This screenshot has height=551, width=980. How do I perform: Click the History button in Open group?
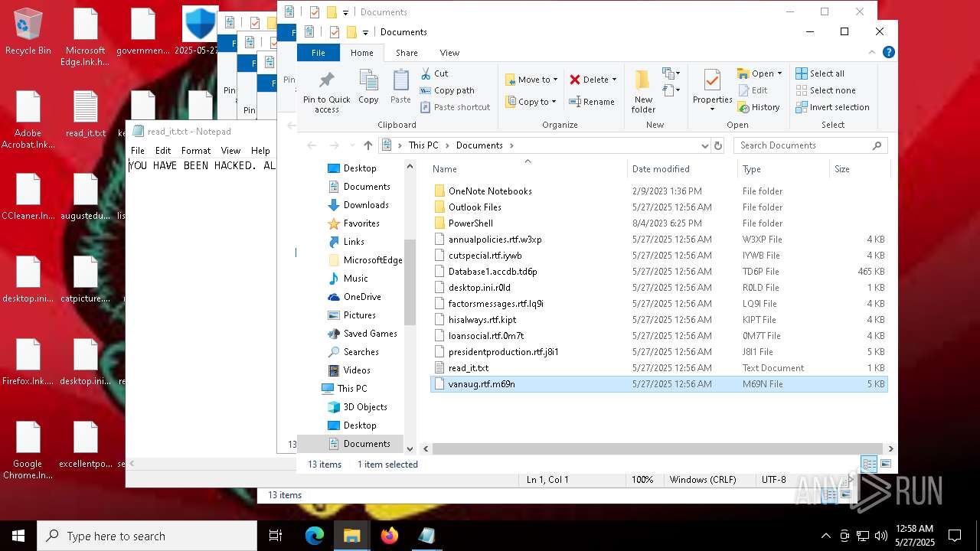[x=759, y=107]
